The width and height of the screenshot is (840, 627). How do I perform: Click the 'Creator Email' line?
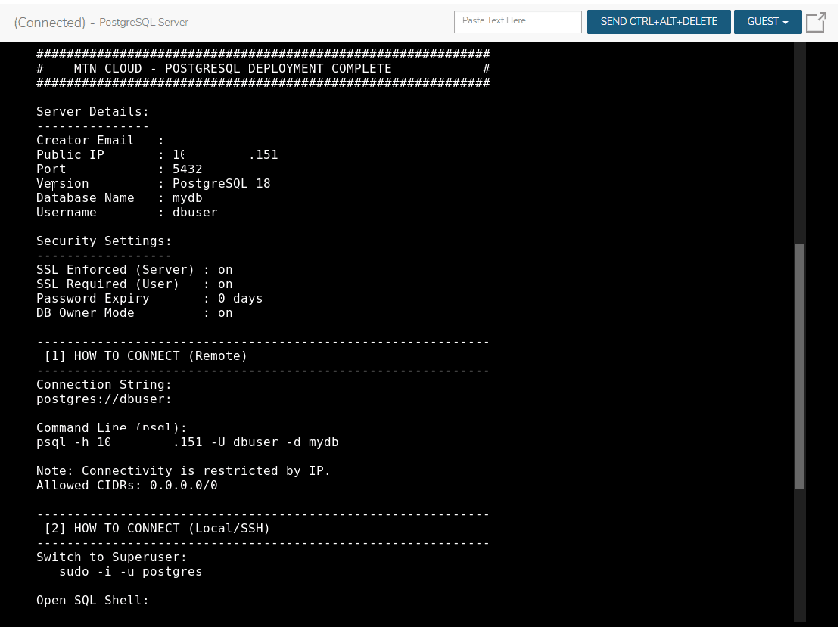(100, 140)
